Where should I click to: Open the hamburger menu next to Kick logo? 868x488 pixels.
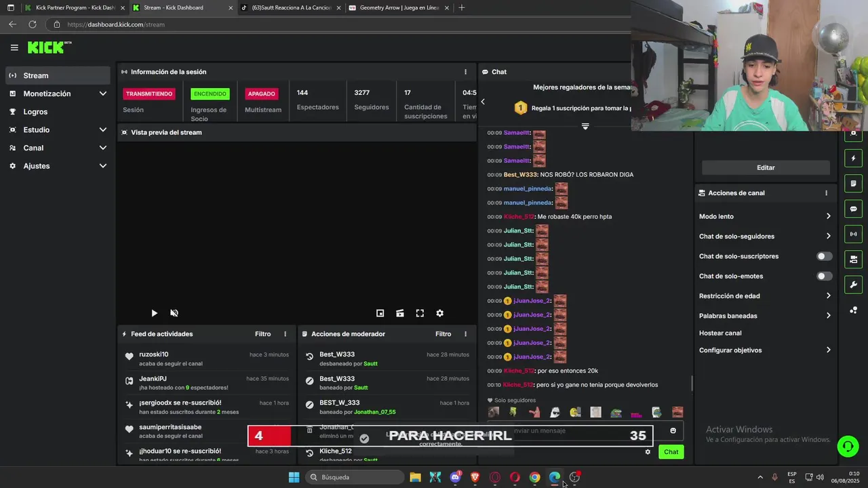tap(14, 47)
